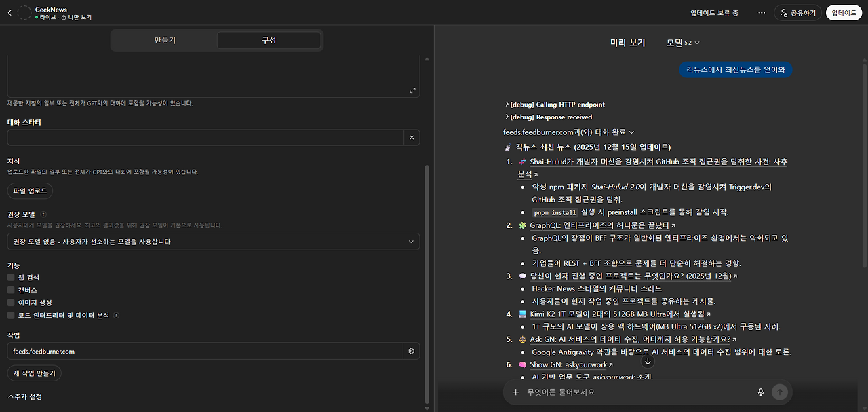This screenshot has height=412, width=868.
Task: Open settings gear for feeds.feedburner.com action
Action: pos(411,351)
